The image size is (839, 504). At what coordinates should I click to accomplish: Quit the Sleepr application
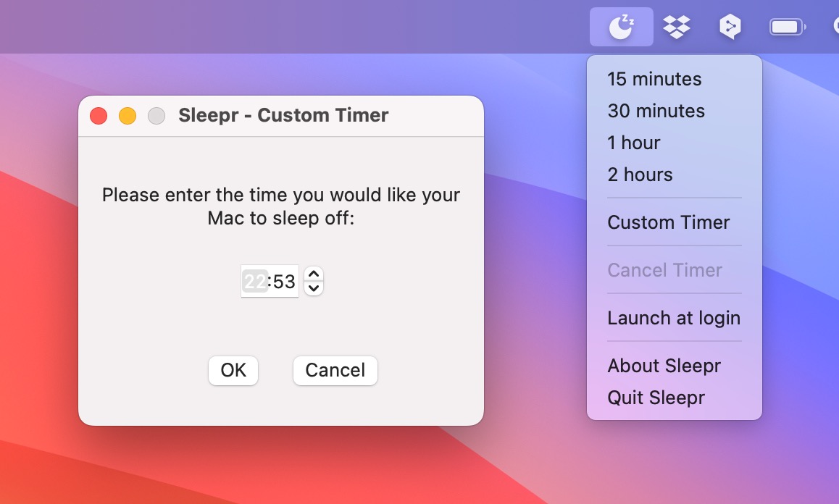[x=655, y=397]
